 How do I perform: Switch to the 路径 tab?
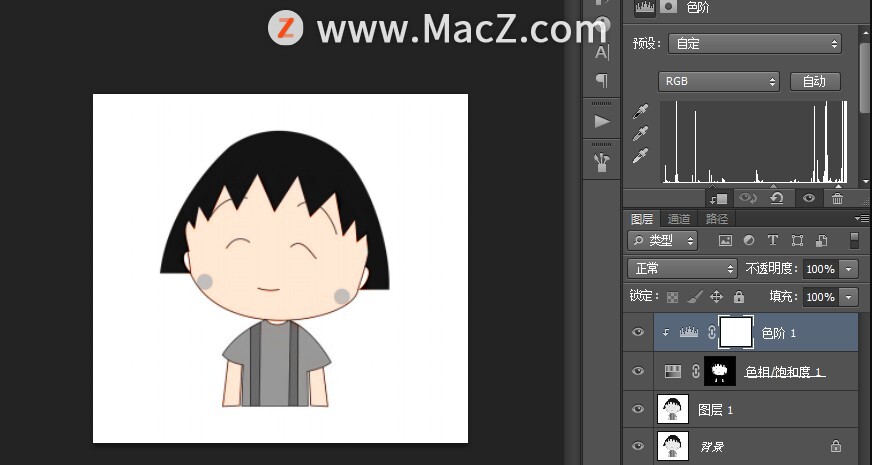point(716,219)
